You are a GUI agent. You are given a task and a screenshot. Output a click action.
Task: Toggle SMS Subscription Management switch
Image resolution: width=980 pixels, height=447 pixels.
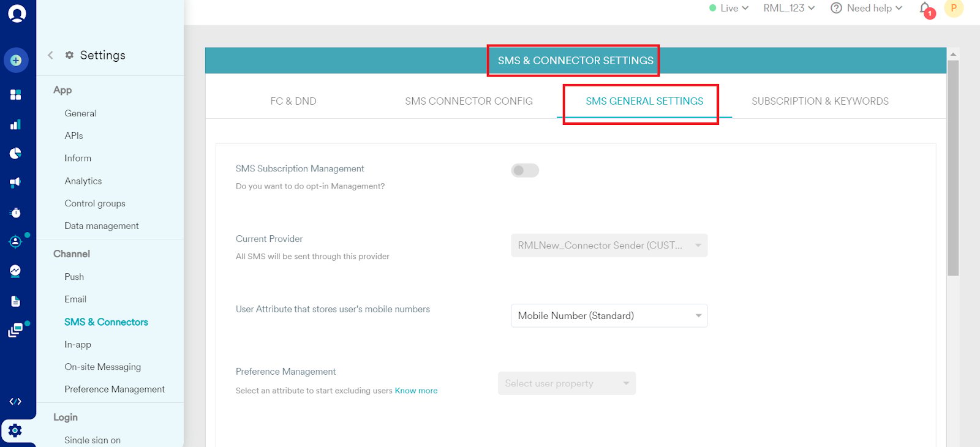[525, 170]
